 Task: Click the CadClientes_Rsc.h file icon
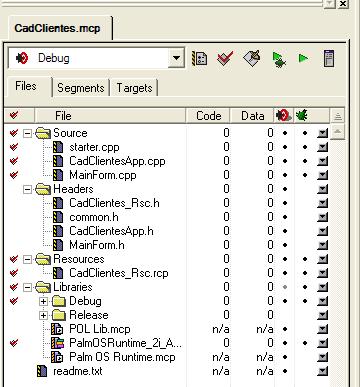click(x=58, y=203)
